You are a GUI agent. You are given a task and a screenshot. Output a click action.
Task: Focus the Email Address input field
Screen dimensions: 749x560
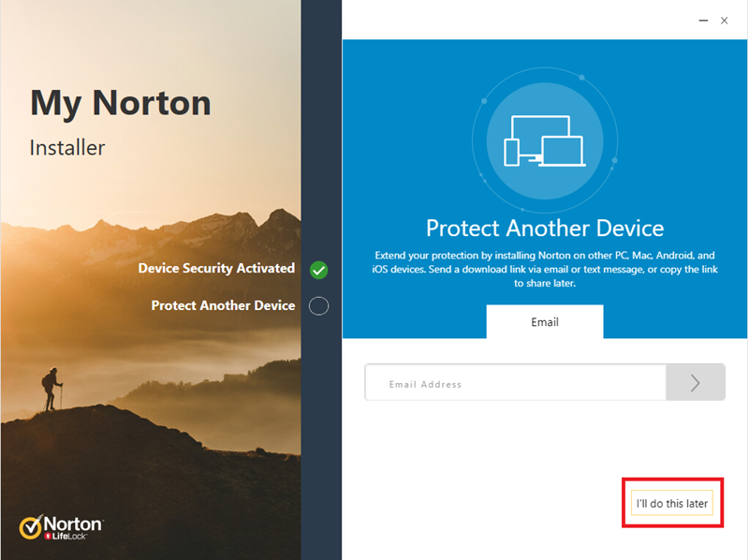pyautogui.click(x=516, y=382)
